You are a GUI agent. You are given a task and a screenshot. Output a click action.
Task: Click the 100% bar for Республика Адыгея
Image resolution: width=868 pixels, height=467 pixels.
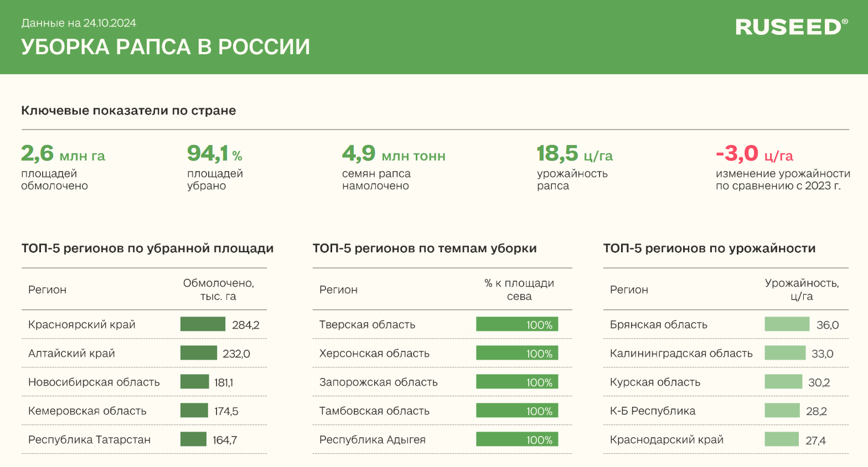pos(517,439)
